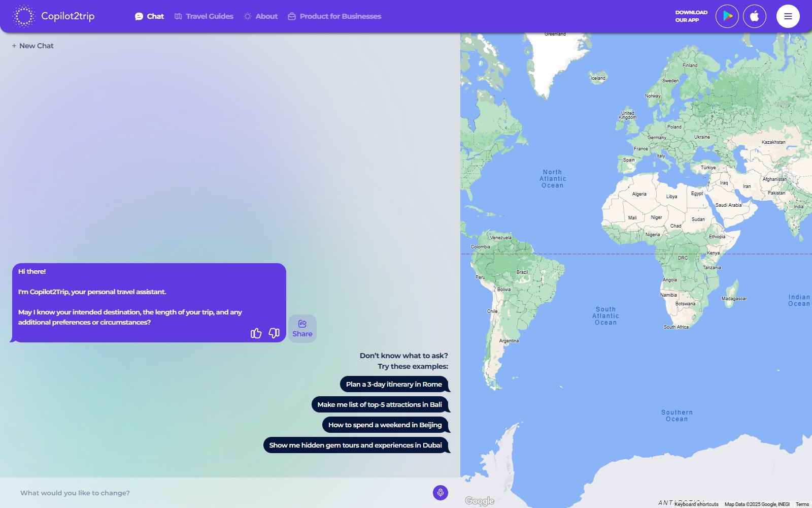
Task: Click the Madagascar label on map
Action: (734, 299)
